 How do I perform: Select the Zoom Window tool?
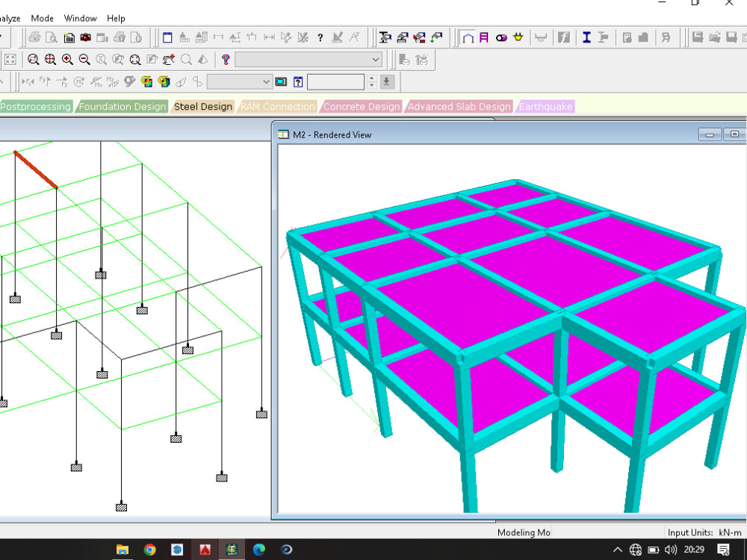[34, 60]
